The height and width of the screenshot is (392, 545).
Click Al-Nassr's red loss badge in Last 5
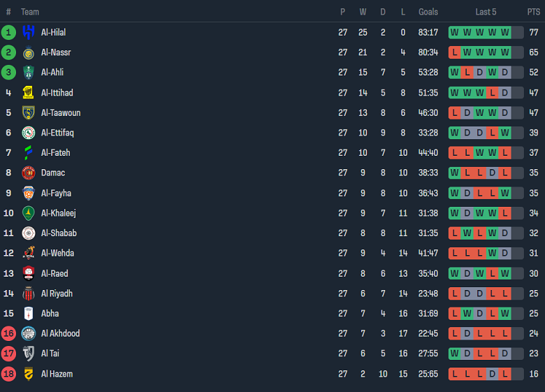click(x=455, y=52)
